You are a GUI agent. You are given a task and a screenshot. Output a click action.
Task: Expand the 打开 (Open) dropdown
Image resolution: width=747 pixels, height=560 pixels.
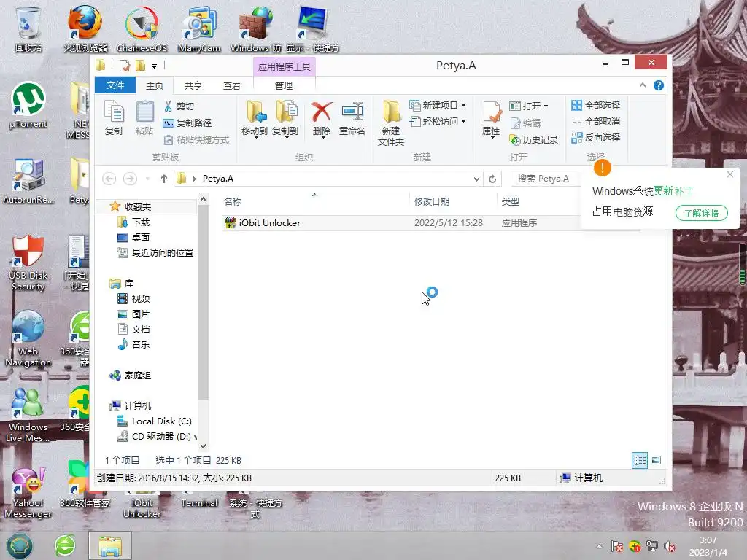click(x=529, y=106)
